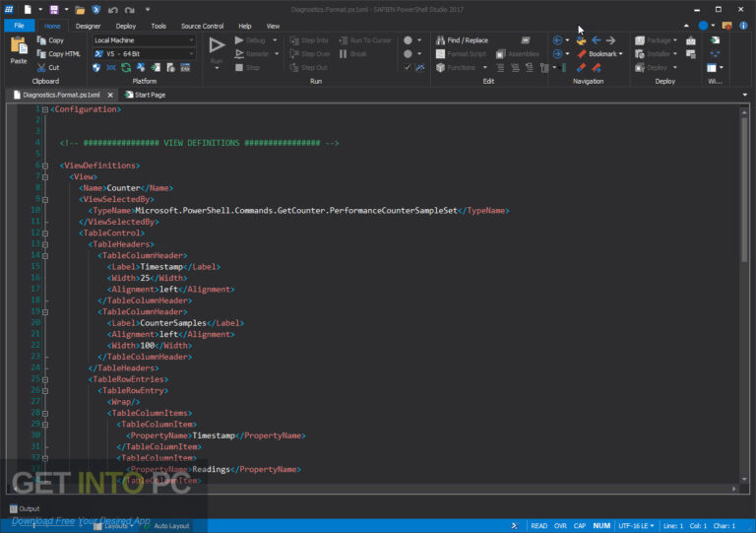Click the Debug button in Run group
The image size is (756, 533).
tap(251, 40)
